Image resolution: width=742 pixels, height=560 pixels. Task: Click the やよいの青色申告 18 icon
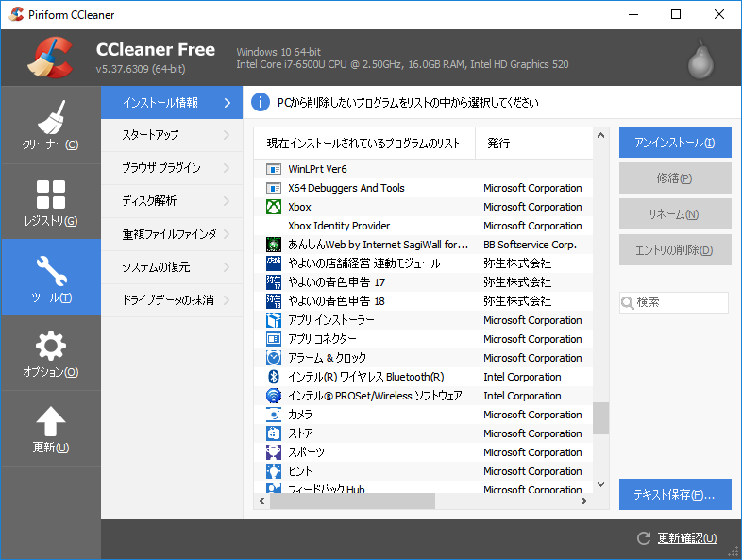tap(274, 301)
